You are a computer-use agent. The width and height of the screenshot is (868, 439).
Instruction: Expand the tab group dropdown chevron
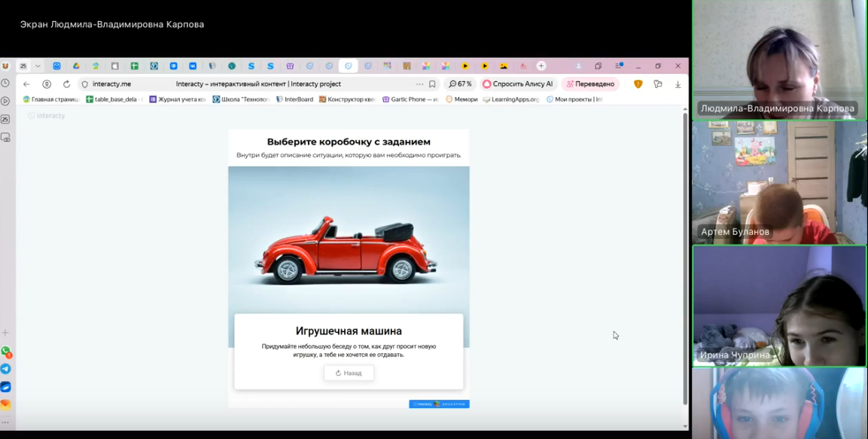[38, 66]
